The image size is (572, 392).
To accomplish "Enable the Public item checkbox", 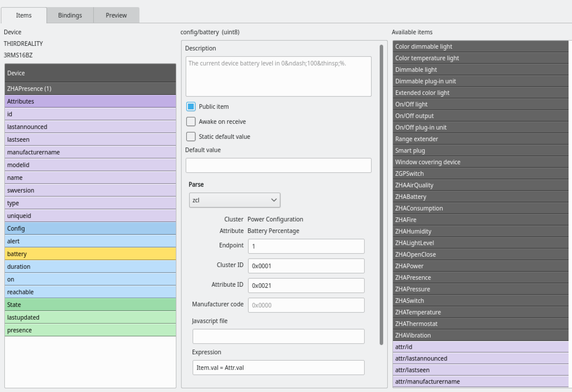I will [191, 107].
